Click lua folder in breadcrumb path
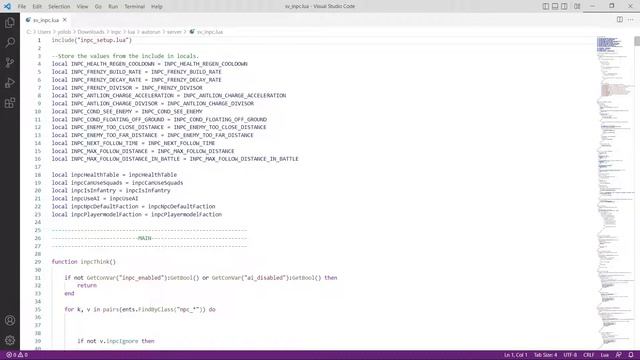The height and width of the screenshot is (360, 640). [x=131, y=32]
